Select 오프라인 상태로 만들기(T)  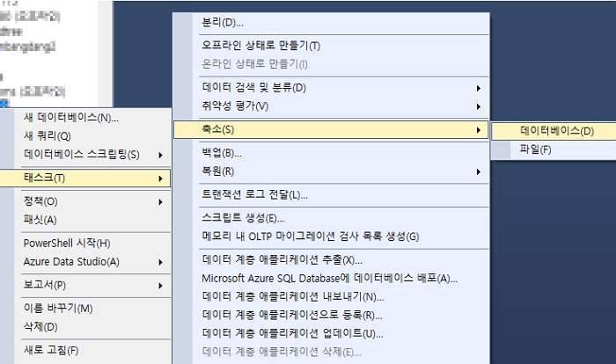tap(260, 46)
